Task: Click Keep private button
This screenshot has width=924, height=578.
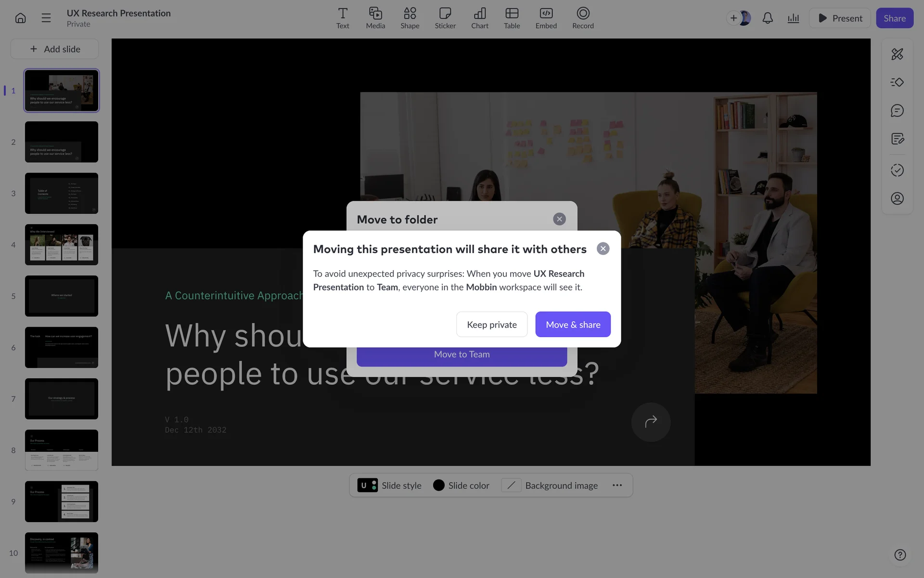Action: [x=491, y=325]
